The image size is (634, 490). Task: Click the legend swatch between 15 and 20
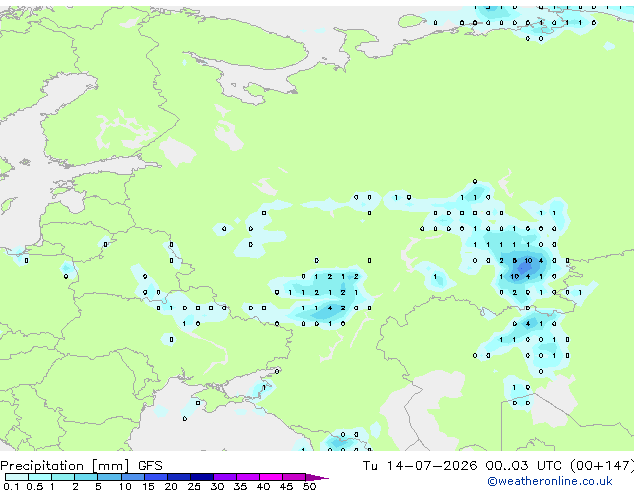(156, 477)
